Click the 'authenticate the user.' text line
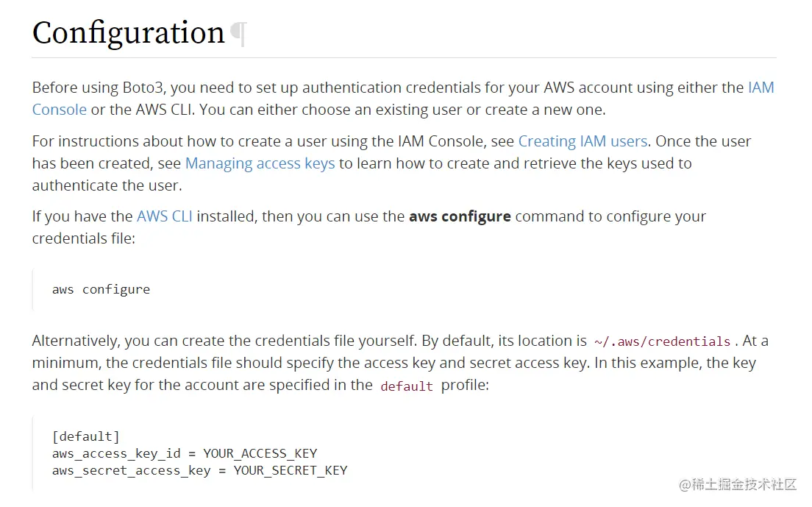Image resolution: width=812 pixels, height=507 pixels. (x=107, y=185)
